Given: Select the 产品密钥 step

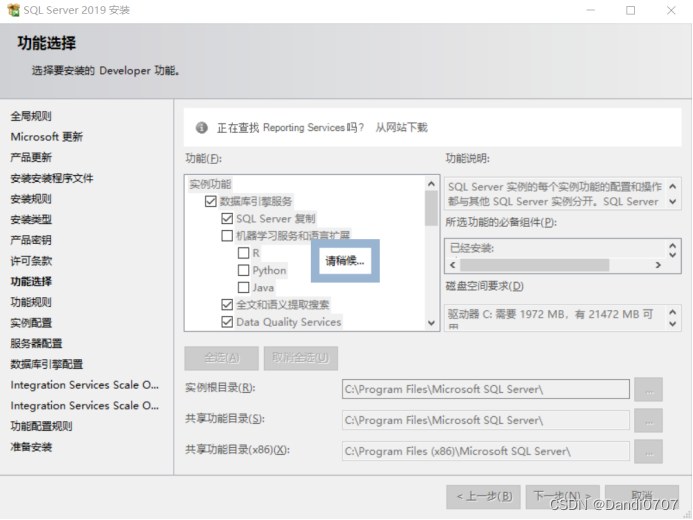Looking at the screenshot, I should (31, 240).
